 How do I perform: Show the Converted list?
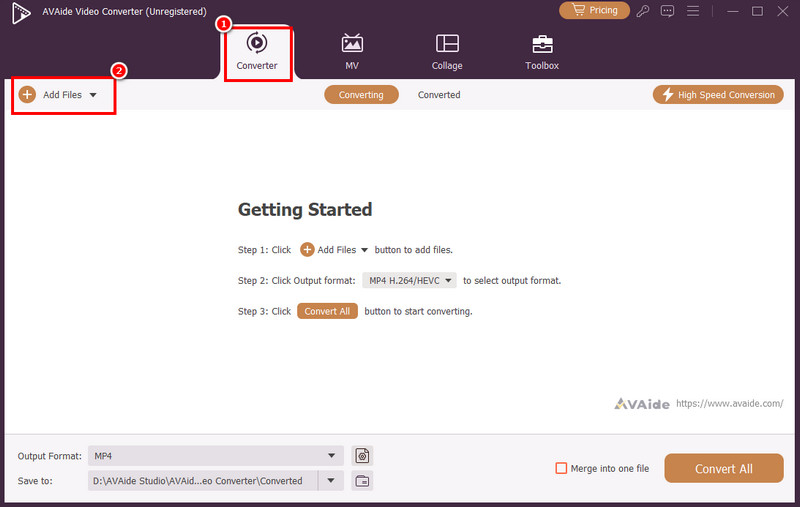(x=439, y=95)
